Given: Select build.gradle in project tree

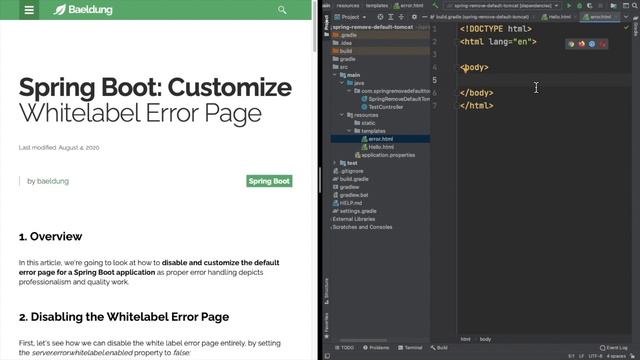Looking at the screenshot, I should (x=351, y=179).
